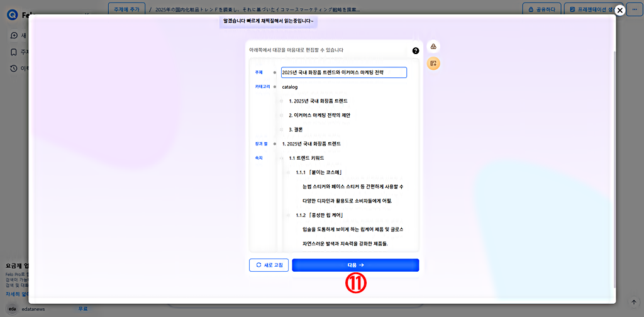Open the three-dot more options button
644x317 pixels.
tap(635, 9)
